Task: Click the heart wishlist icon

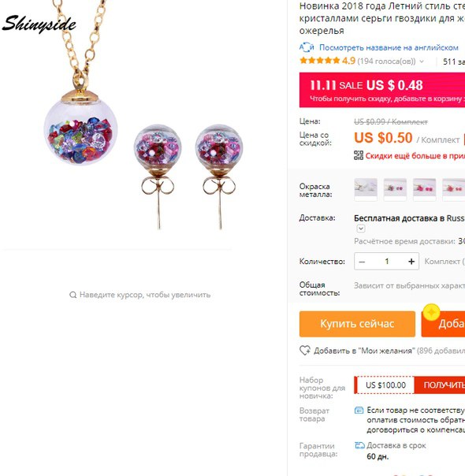Action: pos(305,351)
